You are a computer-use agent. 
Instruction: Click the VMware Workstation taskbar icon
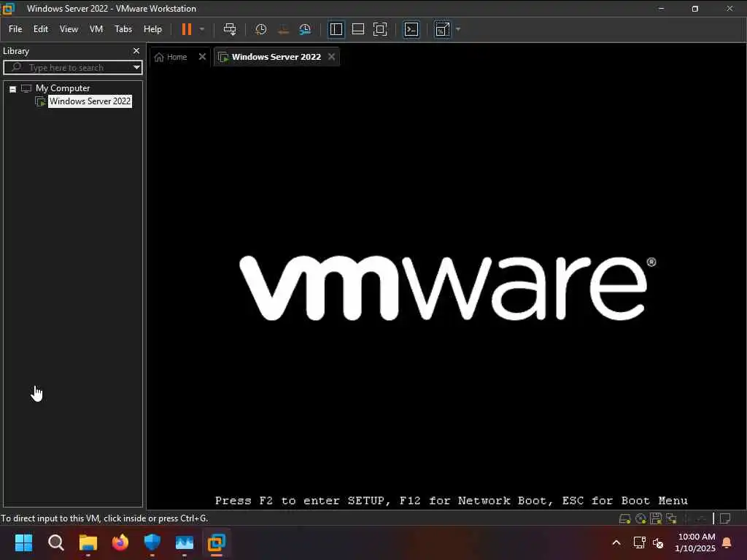pos(216,542)
